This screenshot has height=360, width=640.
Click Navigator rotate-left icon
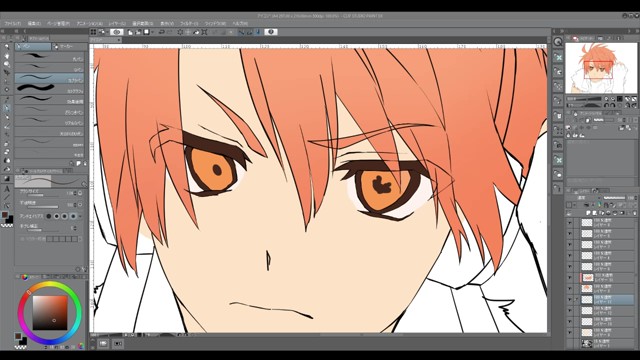click(x=606, y=105)
